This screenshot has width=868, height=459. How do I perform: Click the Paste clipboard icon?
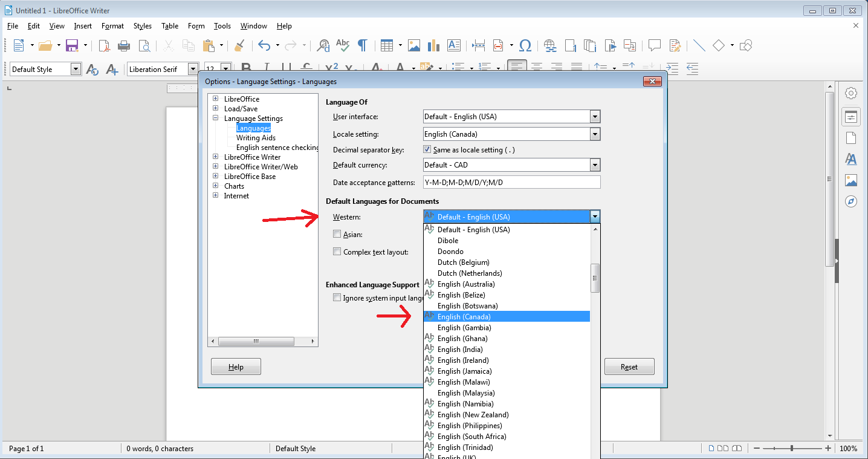pos(209,45)
